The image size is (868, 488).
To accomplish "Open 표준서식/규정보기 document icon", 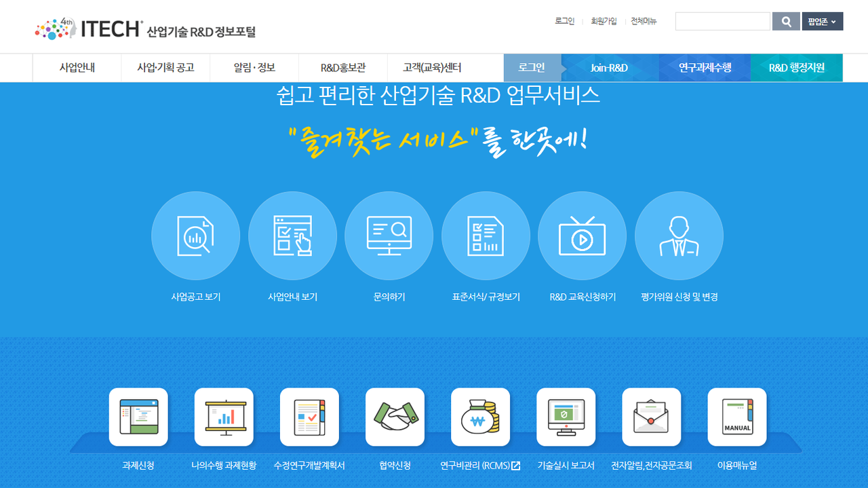I will 486,236.
